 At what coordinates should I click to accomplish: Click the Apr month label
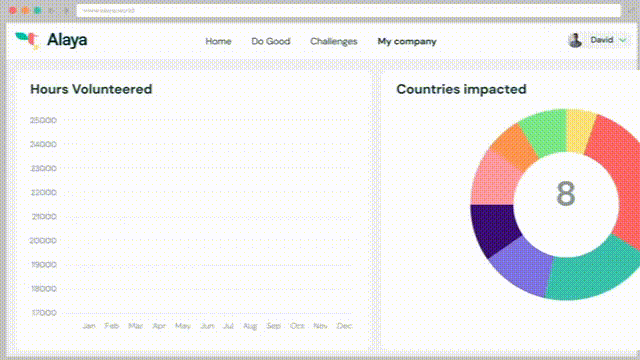[x=159, y=326]
